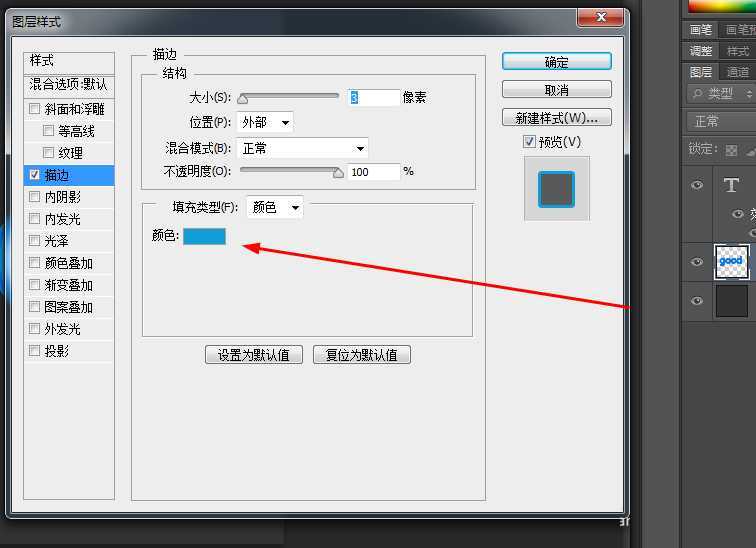
Task: Select the dark background layer thumbnail
Action: tap(732, 301)
